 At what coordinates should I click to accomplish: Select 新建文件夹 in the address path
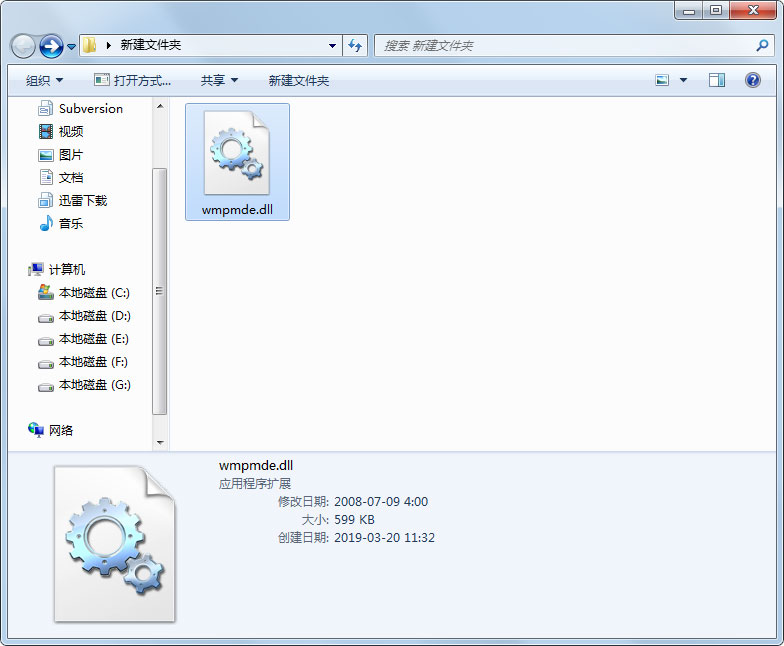coord(150,45)
